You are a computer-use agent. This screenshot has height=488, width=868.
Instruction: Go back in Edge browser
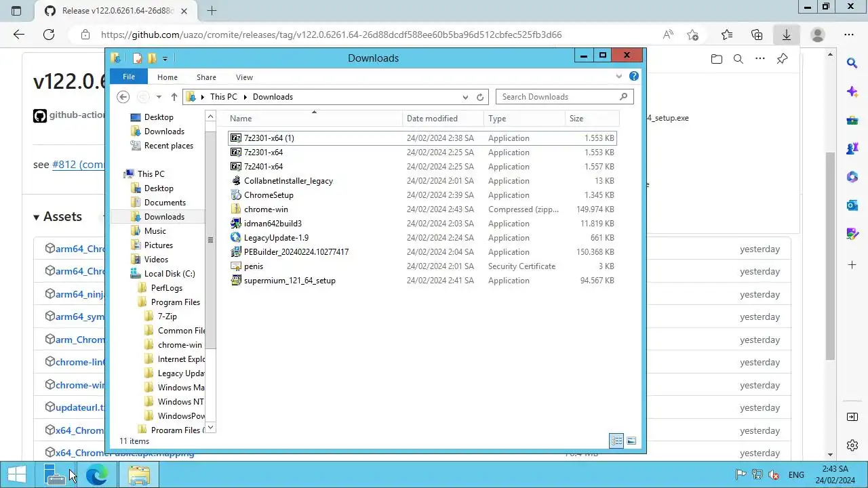click(x=19, y=35)
